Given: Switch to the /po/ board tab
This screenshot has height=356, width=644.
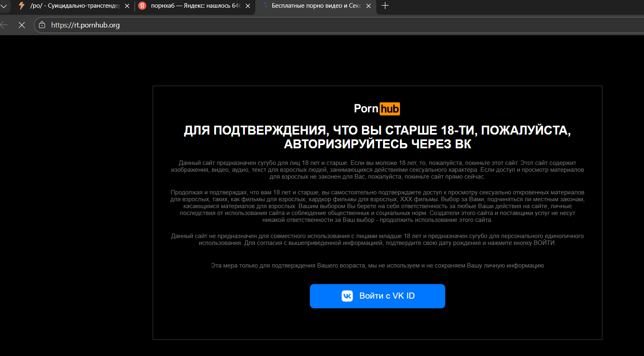Looking at the screenshot, I should 74,6.
